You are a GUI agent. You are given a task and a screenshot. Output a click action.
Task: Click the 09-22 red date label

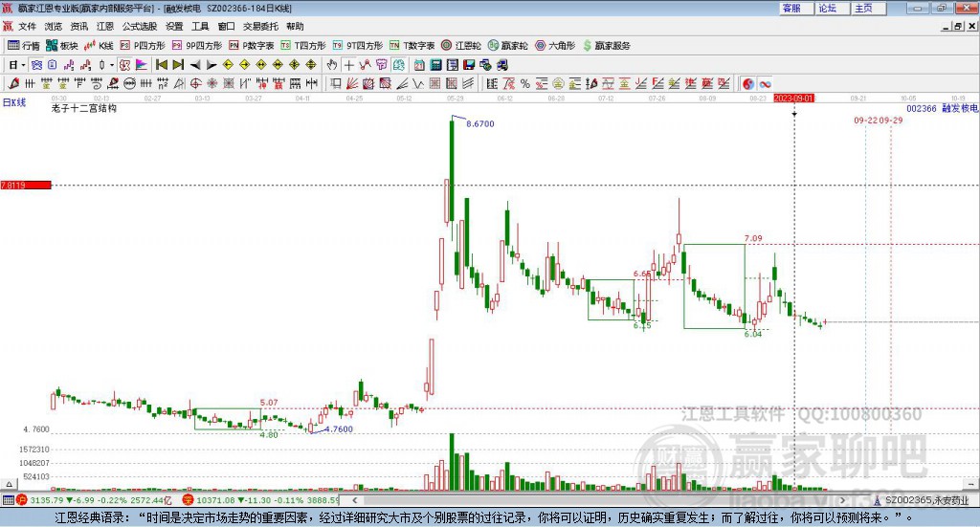pos(865,120)
